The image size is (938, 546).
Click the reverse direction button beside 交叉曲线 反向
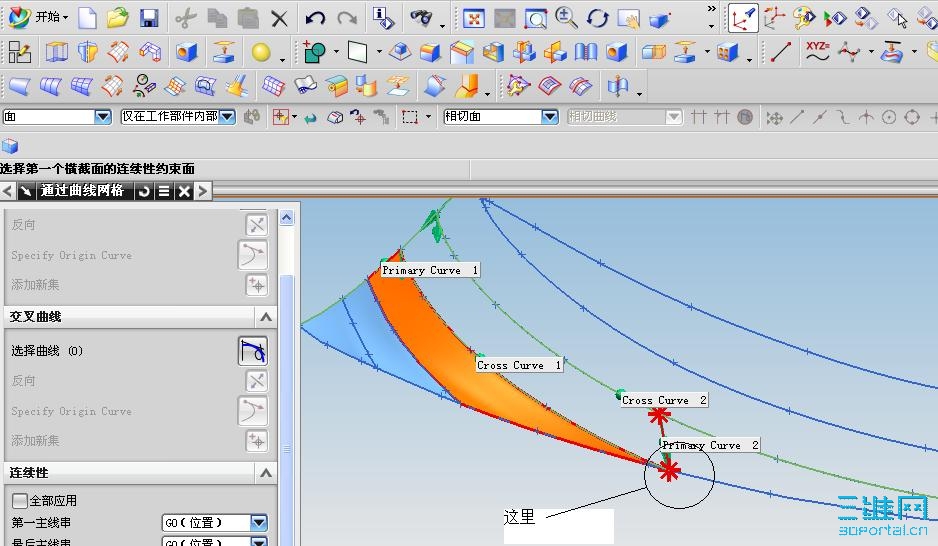click(x=257, y=381)
